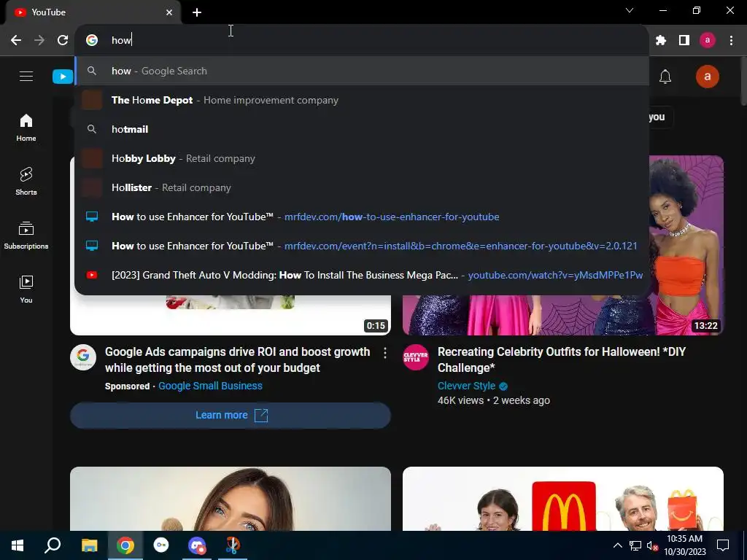Open Windows taskbar search
The height and width of the screenshot is (560, 747).
tap(53, 545)
